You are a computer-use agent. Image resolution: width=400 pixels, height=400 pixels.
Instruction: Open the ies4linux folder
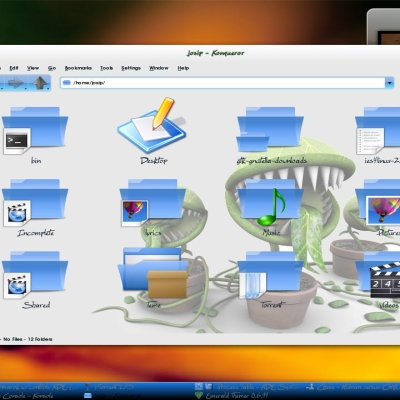[378, 131]
